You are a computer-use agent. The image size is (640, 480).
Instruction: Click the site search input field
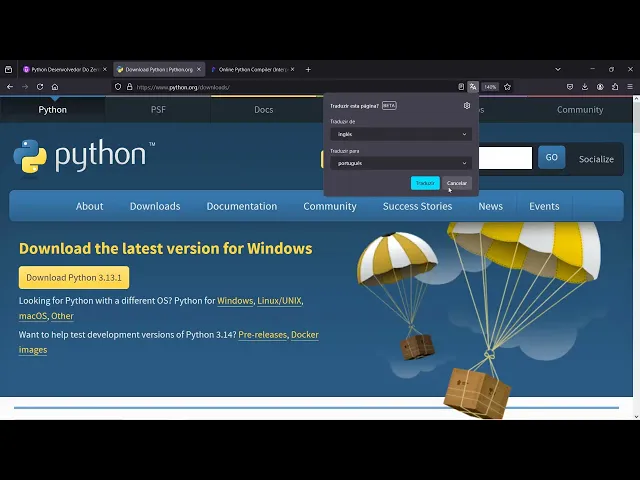point(505,158)
